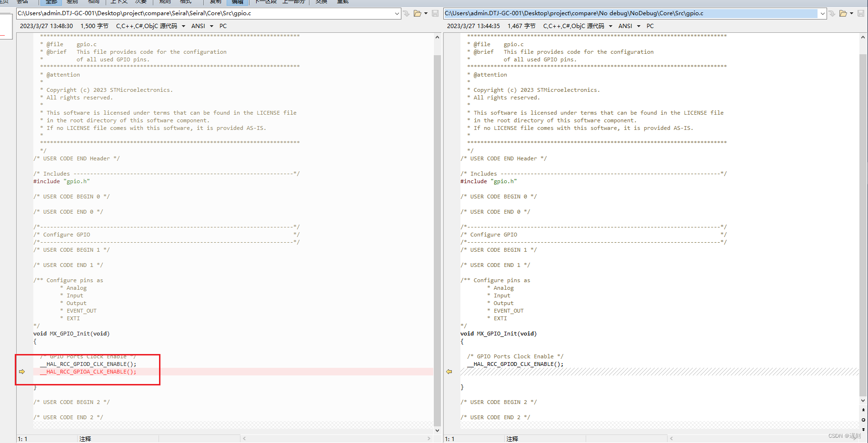Viewport: 868px width, 443px height.
Task: Copy the GPIOA difference line to the right pane
Action: pos(22,372)
